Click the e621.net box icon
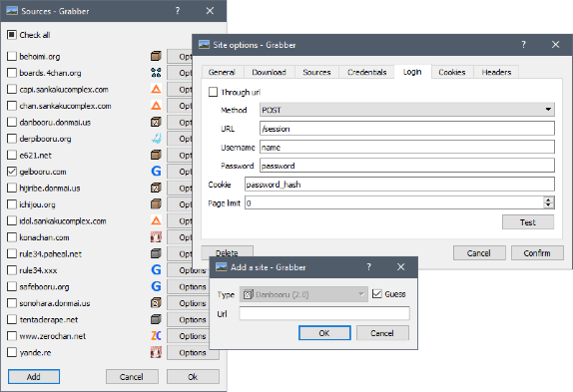 coord(156,155)
